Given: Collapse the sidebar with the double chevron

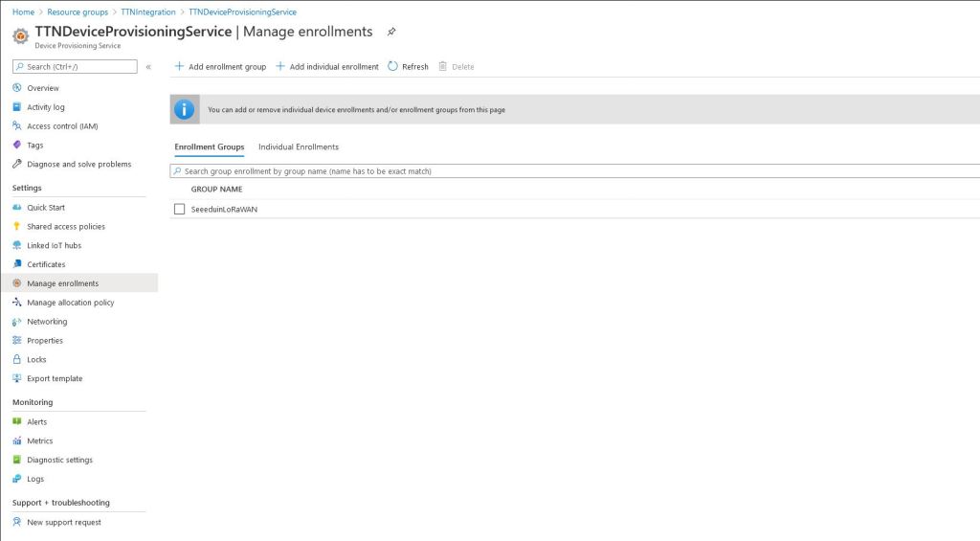Looking at the screenshot, I should pyautogui.click(x=148, y=67).
